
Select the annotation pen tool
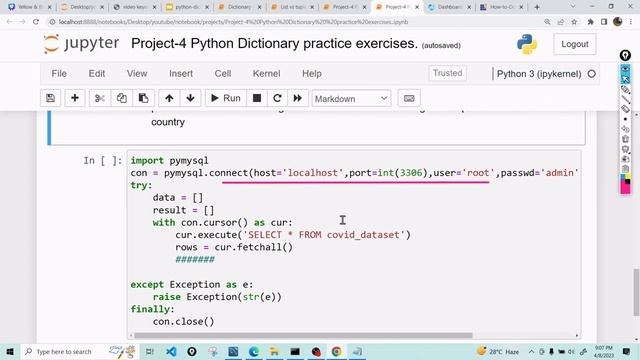coord(625,89)
